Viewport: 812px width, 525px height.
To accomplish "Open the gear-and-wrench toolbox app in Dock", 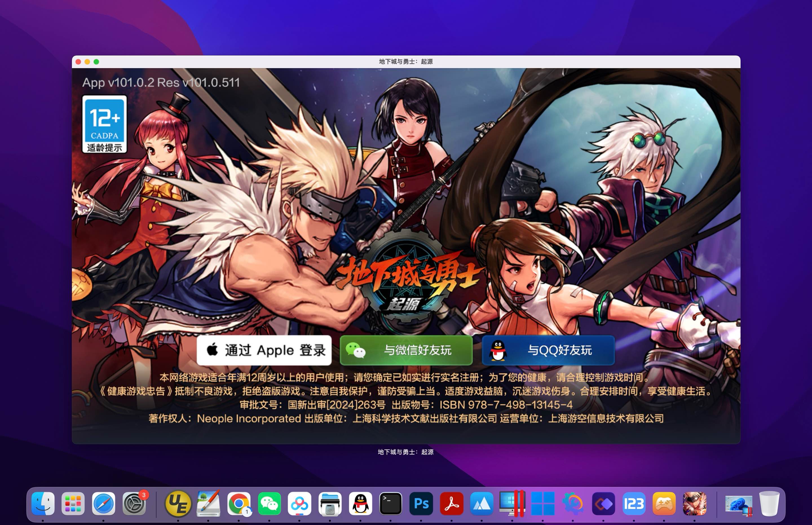I will pos(573,504).
